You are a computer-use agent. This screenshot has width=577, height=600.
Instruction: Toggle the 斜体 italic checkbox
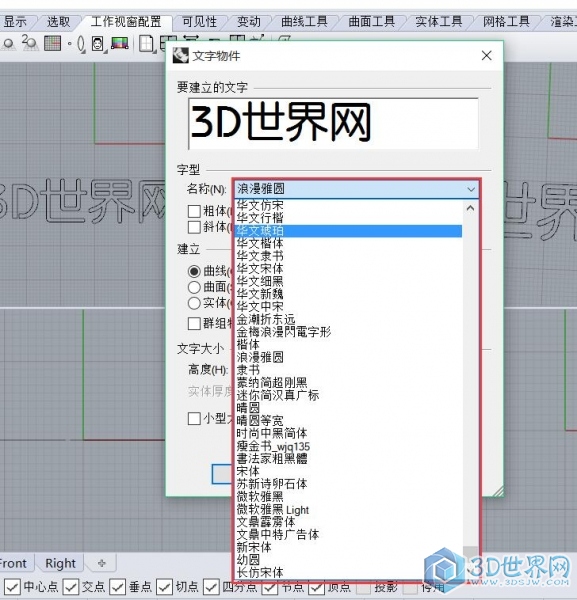(x=194, y=227)
